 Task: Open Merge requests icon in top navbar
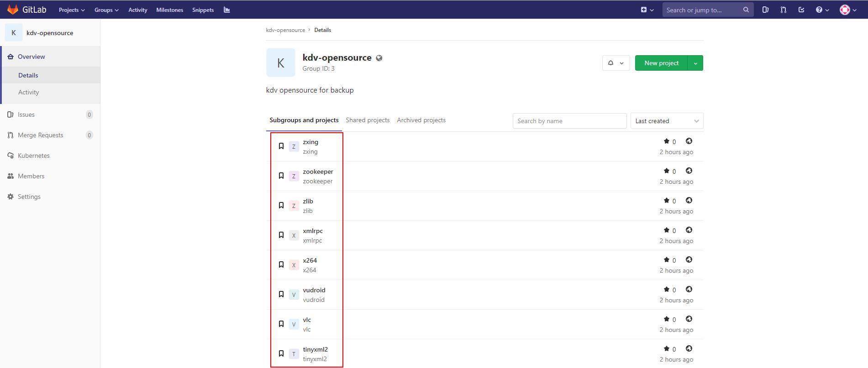[784, 10]
